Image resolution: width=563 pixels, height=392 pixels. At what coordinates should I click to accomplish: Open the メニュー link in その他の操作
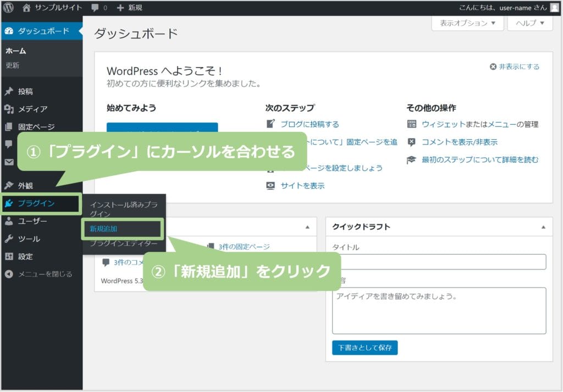coord(501,124)
